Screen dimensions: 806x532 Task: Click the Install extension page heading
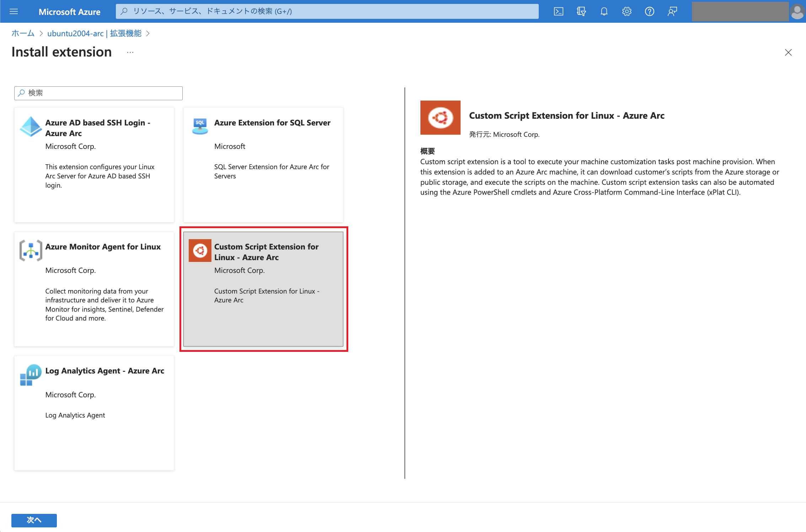click(61, 52)
